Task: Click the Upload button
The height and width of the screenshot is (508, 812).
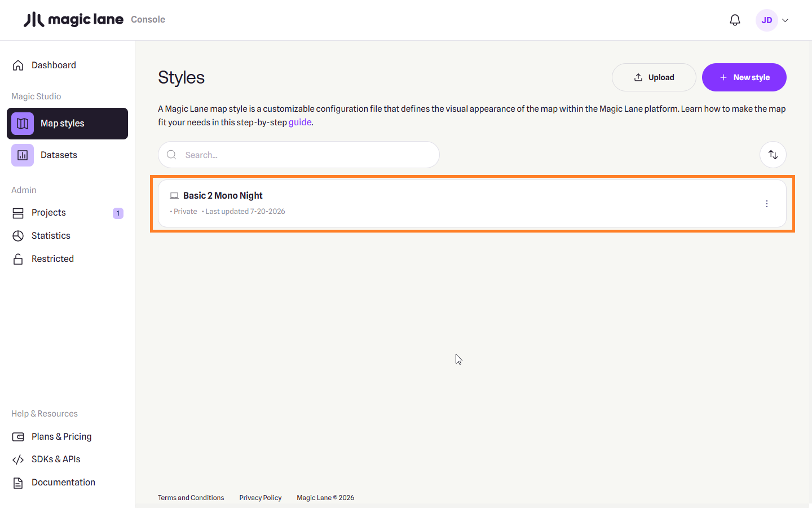Action: point(654,77)
